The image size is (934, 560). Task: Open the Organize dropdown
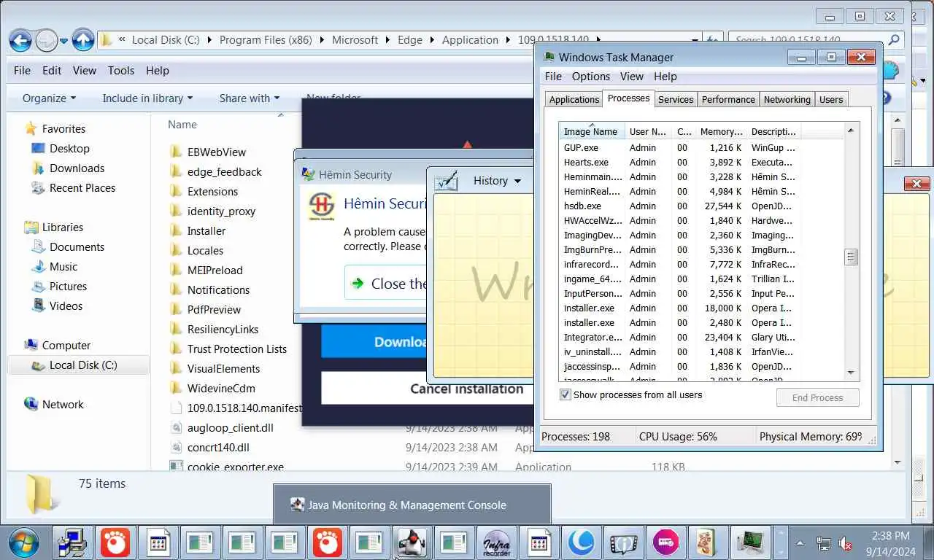[x=49, y=98]
